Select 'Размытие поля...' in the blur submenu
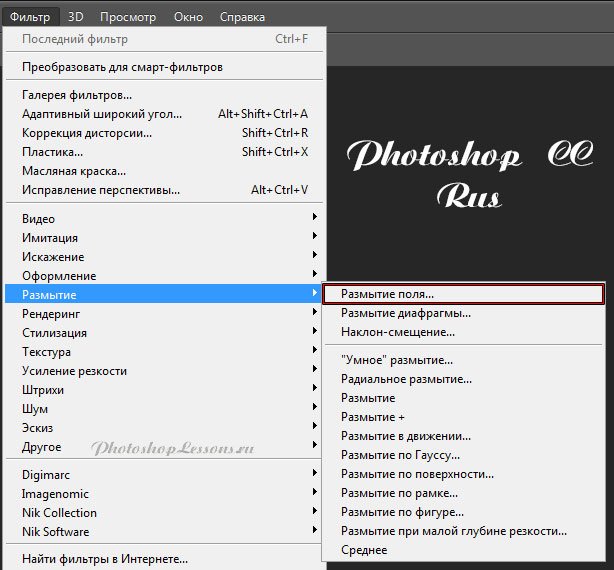 (392, 295)
